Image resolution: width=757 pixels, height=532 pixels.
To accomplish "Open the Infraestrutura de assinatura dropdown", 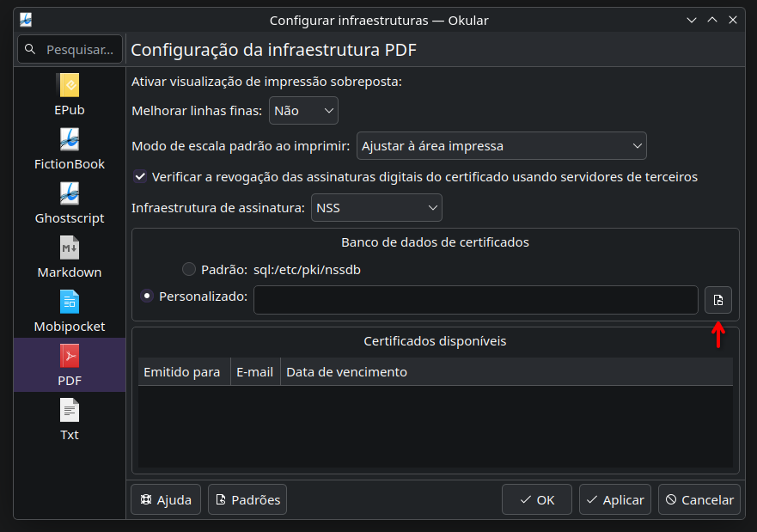I will click(x=376, y=208).
